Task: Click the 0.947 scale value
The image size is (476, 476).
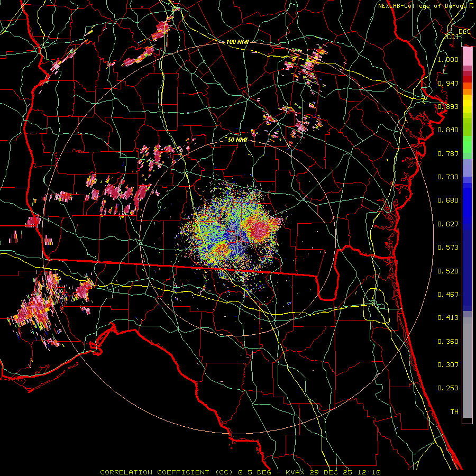Action: tap(448, 83)
